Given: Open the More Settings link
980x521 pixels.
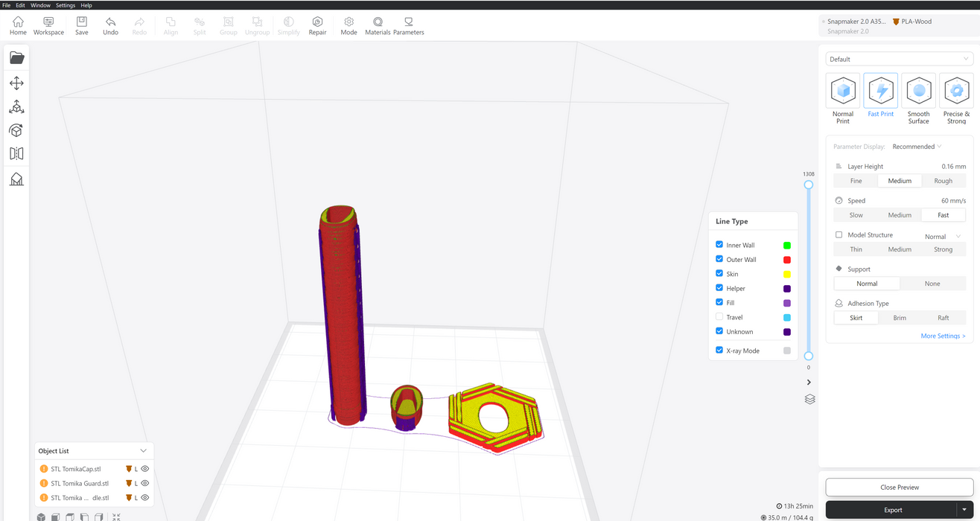Looking at the screenshot, I should (942, 336).
